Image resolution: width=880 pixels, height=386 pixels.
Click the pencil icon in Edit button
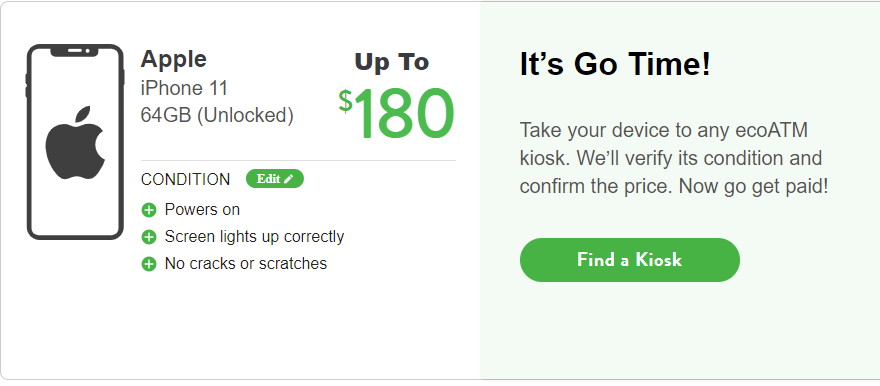click(288, 179)
